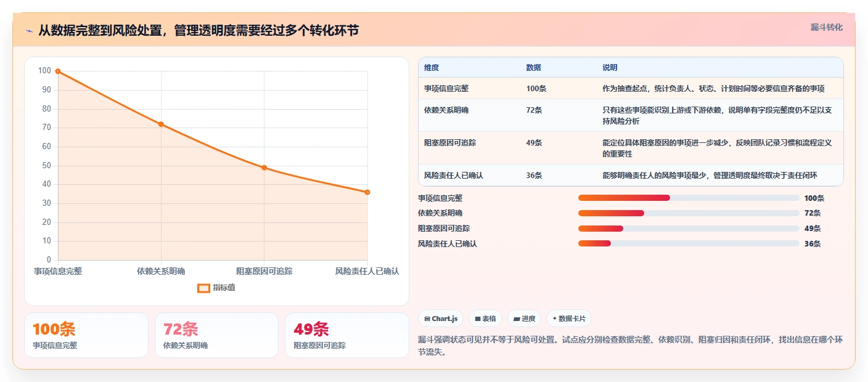Image resolution: width=868 pixels, height=382 pixels.
Task: Click the description starting 只有这些事项能识别
Action: 718,116
